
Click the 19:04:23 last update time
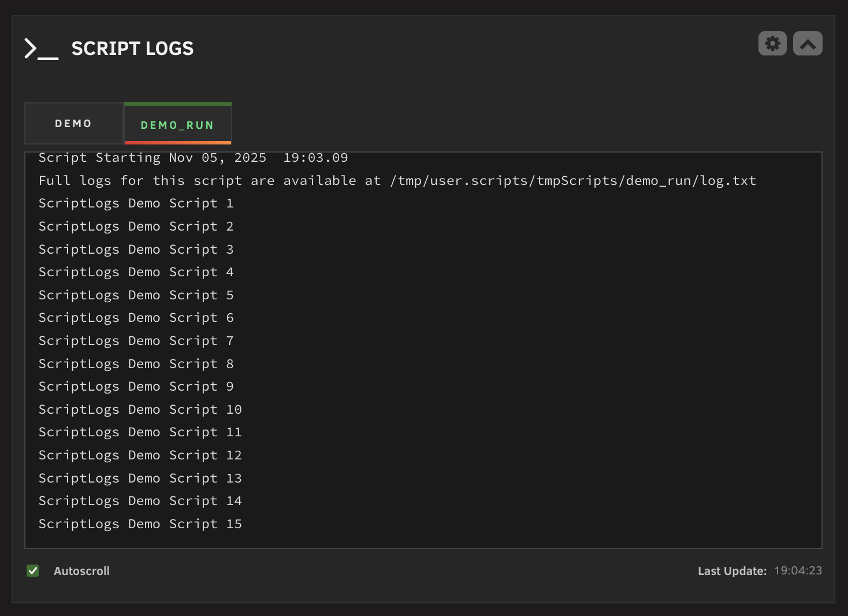click(x=798, y=570)
